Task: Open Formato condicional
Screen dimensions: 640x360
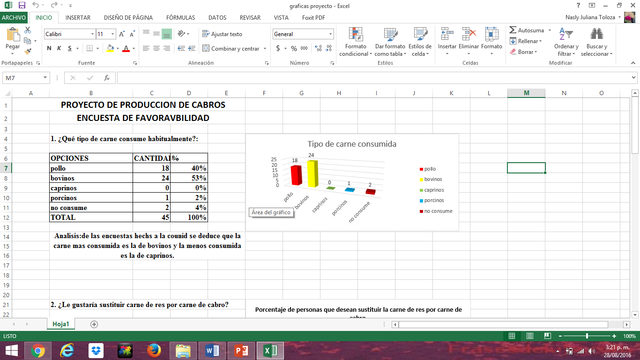Action: [x=355, y=42]
